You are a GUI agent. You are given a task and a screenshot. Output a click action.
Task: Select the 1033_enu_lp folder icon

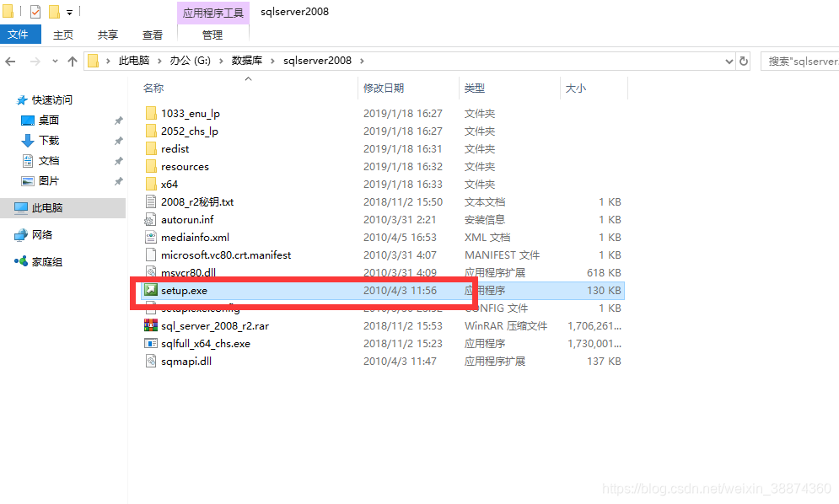tap(151, 114)
